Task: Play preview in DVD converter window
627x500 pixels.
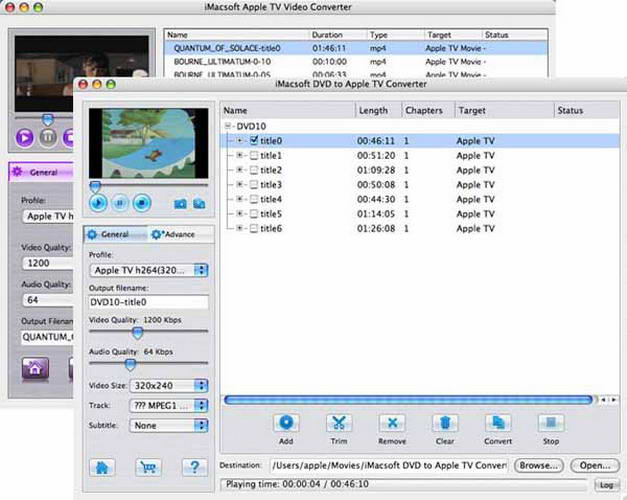Action: point(98,203)
